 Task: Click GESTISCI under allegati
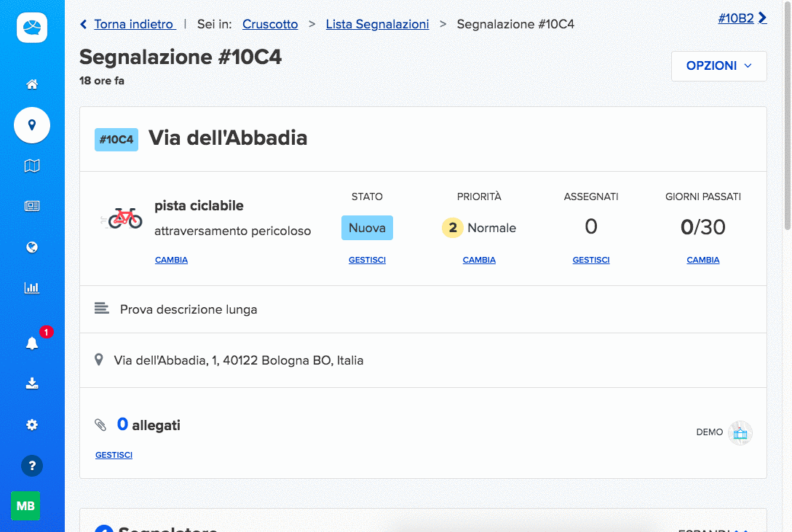click(114, 455)
